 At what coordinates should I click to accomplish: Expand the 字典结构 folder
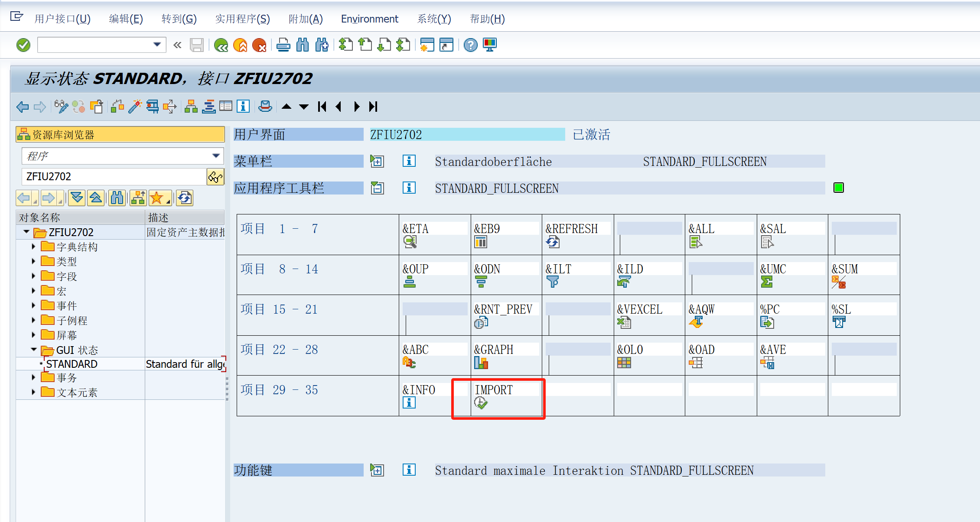coord(33,247)
